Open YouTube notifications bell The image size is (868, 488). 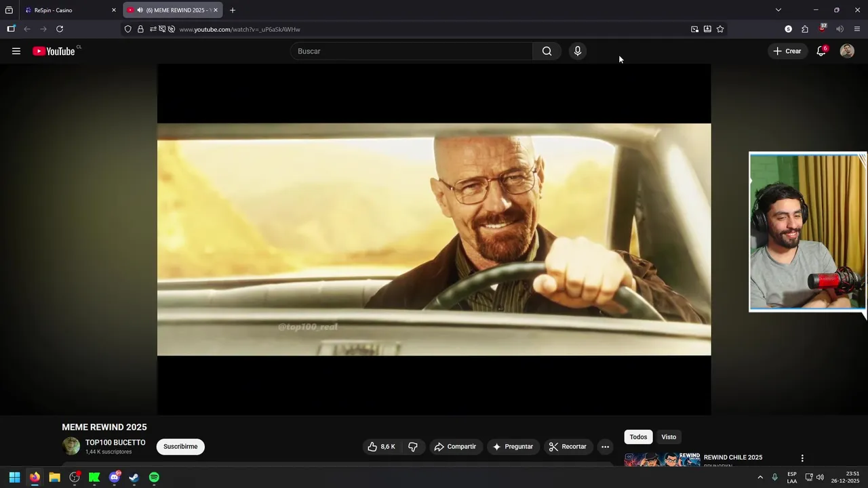coord(821,51)
